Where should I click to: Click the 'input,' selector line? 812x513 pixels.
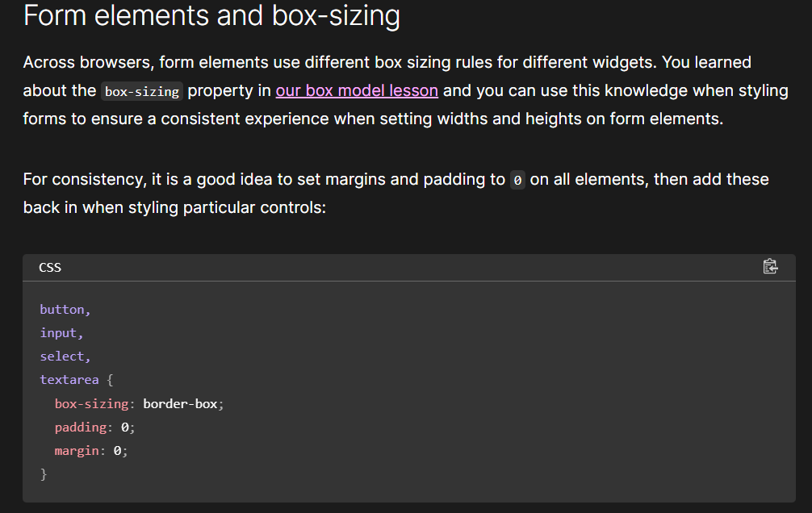coord(61,333)
